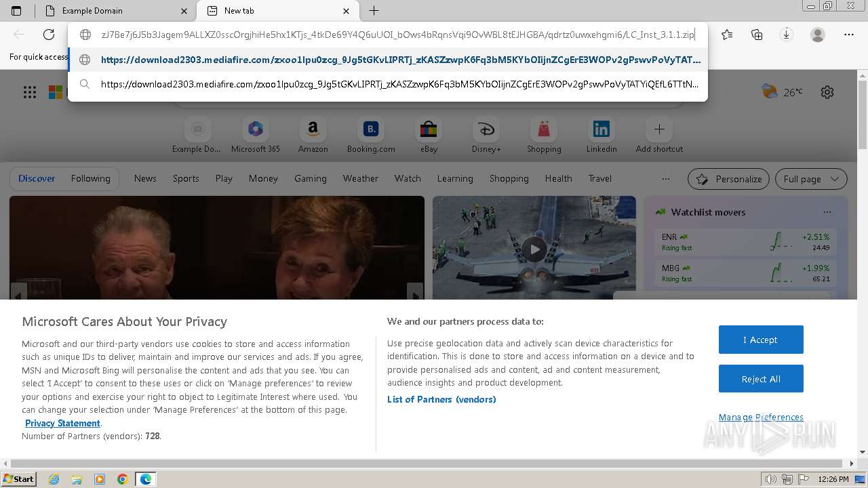This screenshot has height=488, width=868.
Task: Select the New tab tab
Action: (277, 11)
